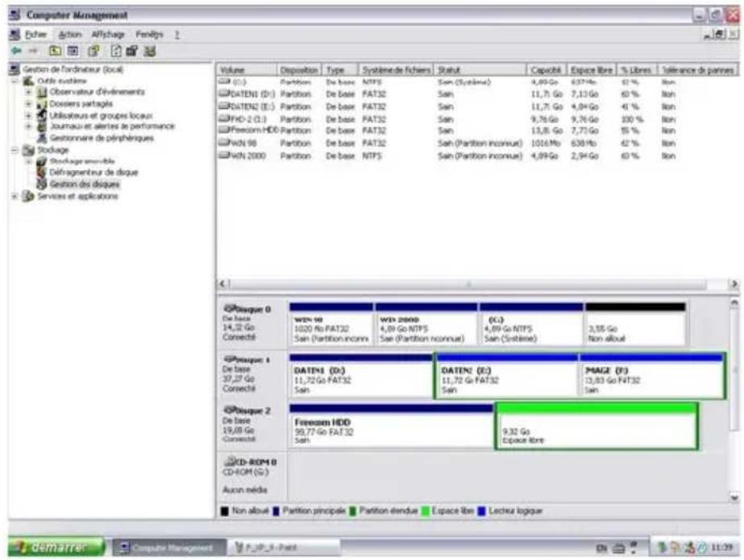Select the Gestion de l'ordinateur (local) root icon
Viewport: 744px width, 560px height.
tap(15, 69)
